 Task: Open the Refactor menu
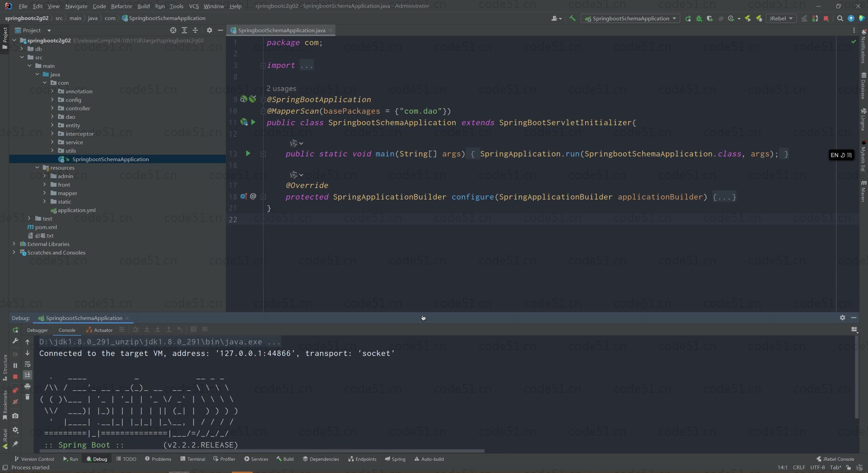coord(121,6)
